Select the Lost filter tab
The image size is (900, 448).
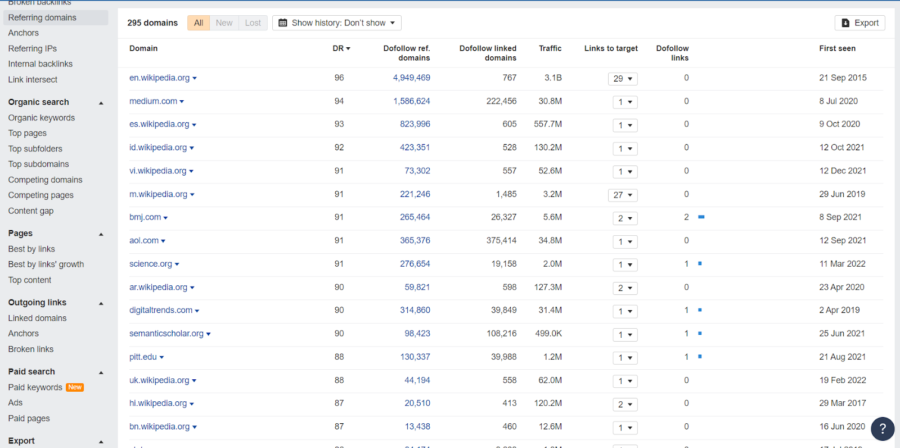tap(253, 23)
